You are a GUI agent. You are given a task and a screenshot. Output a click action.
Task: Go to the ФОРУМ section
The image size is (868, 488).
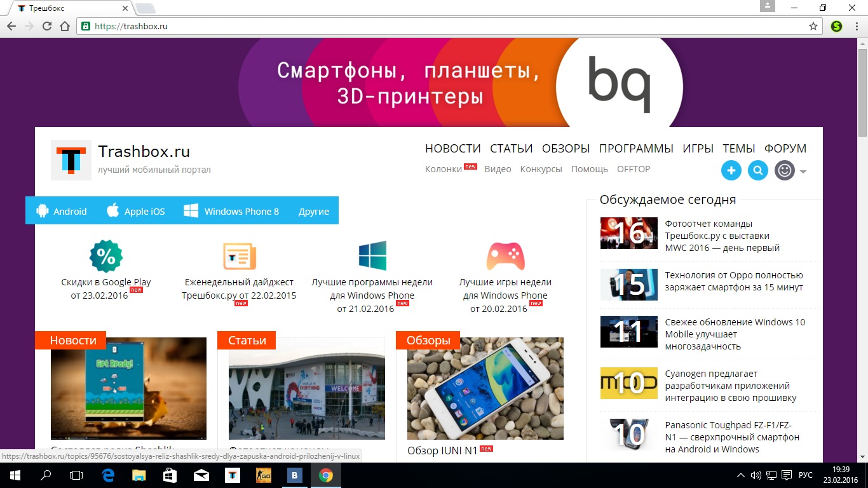pyautogui.click(x=785, y=149)
